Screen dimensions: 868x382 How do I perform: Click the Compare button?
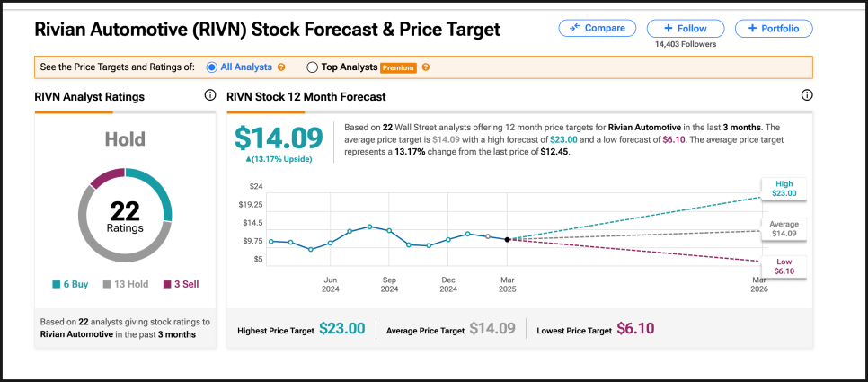[x=597, y=28]
